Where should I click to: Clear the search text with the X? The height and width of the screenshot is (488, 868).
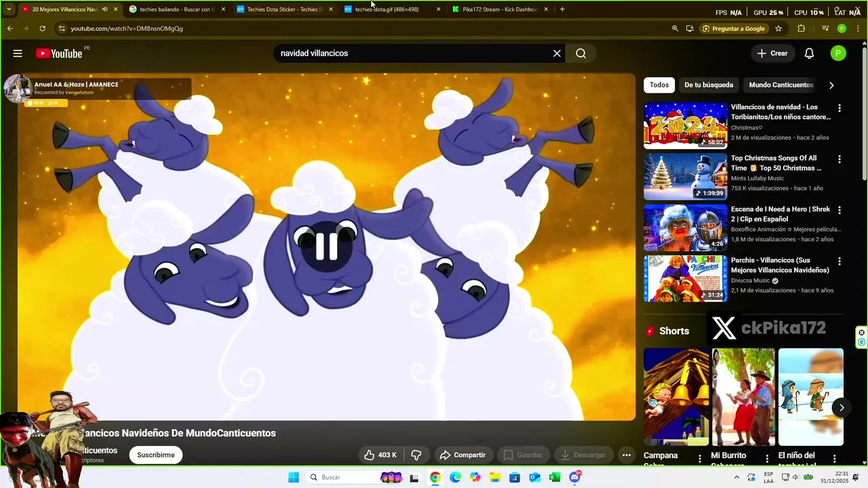pyautogui.click(x=557, y=54)
